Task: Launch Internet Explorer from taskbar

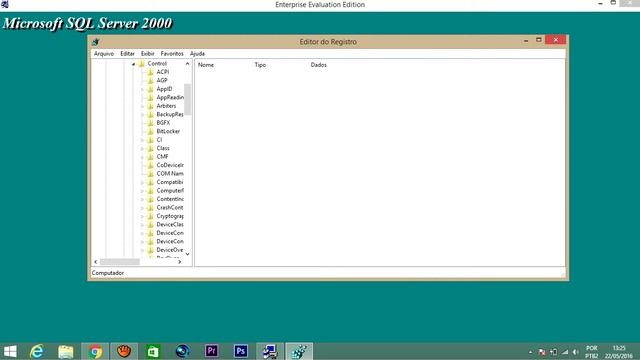Action: (37, 351)
